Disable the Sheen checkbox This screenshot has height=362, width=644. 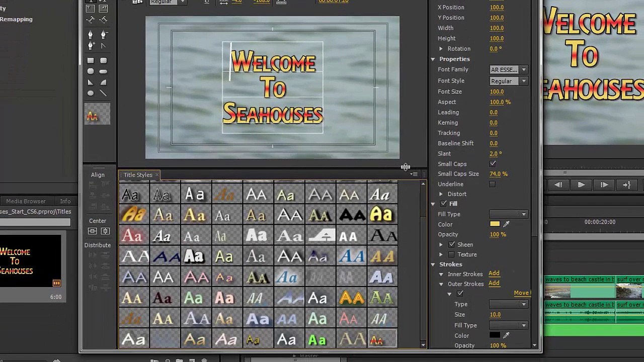click(x=452, y=244)
